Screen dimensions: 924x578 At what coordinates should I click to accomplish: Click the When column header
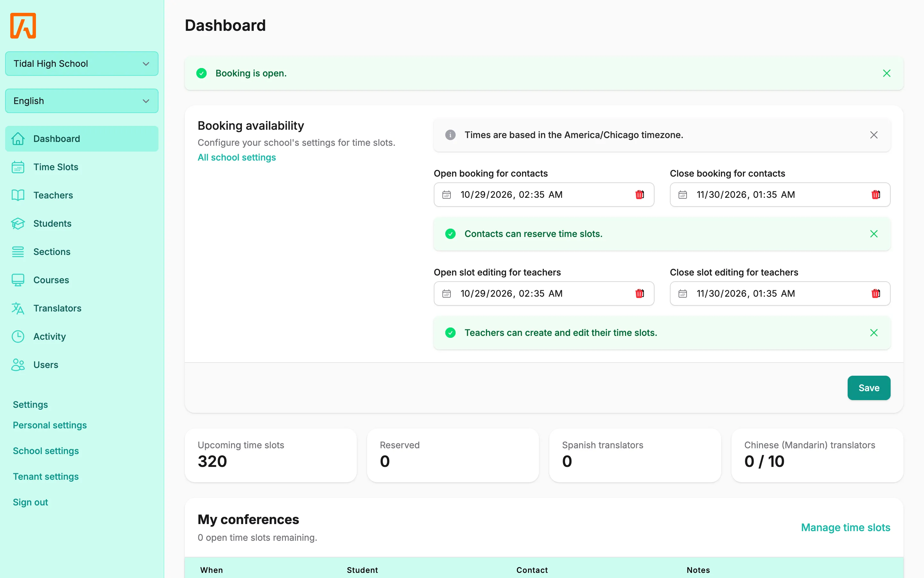pos(211,570)
